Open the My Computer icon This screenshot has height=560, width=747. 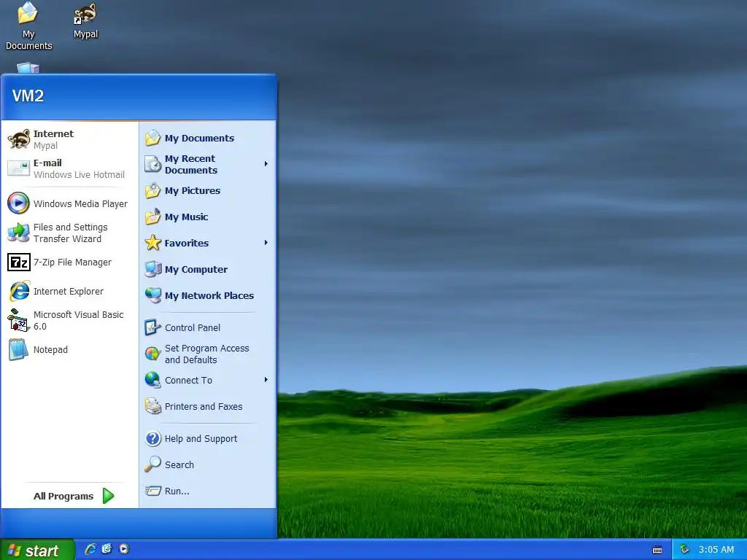[x=153, y=269]
